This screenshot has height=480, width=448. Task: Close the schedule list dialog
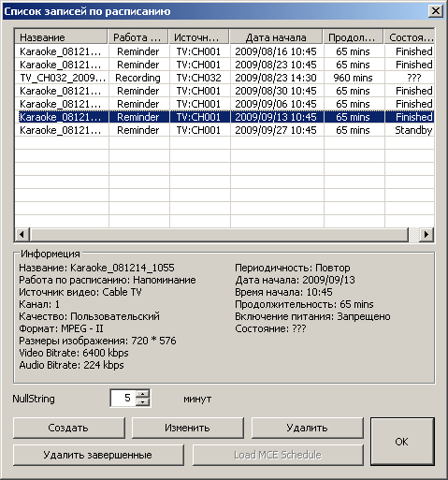click(x=436, y=11)
